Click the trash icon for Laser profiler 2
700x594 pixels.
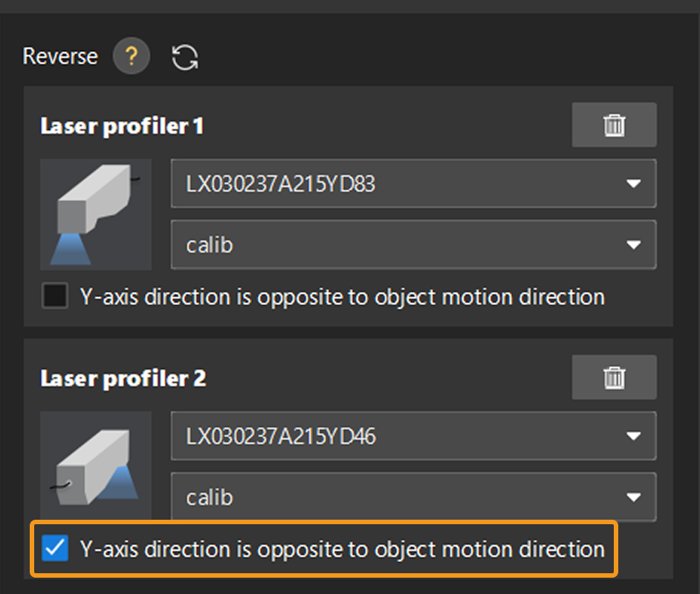pos(614,378)
